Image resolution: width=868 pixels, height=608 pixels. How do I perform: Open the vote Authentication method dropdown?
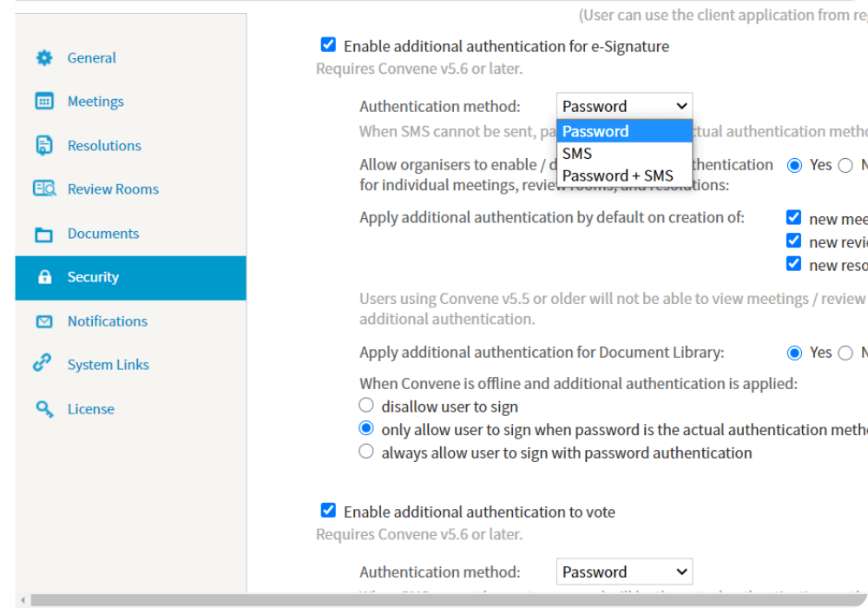tap(624, 572)
